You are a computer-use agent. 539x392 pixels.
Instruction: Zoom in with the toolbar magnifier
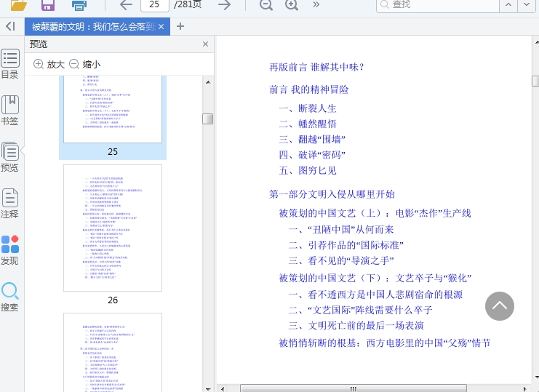tap(292, 5)
